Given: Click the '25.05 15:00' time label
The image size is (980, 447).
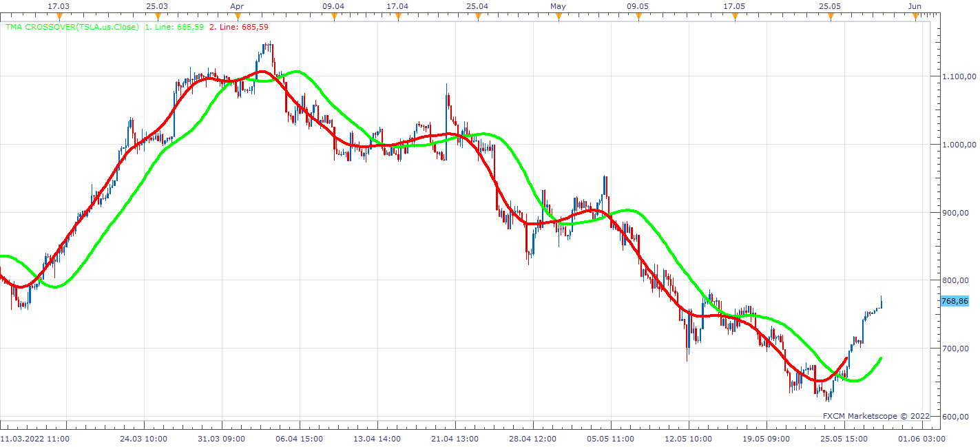Looking at the screenshot, I should coord(844,439).
